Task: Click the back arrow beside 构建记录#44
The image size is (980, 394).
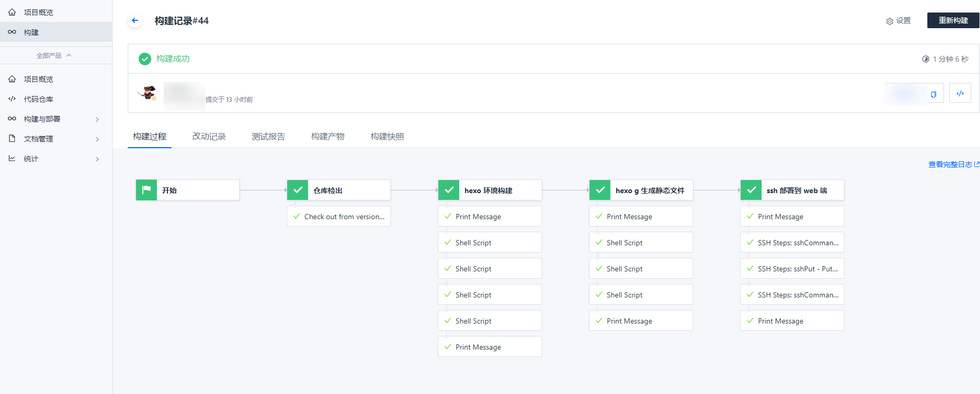Action: 135,20
